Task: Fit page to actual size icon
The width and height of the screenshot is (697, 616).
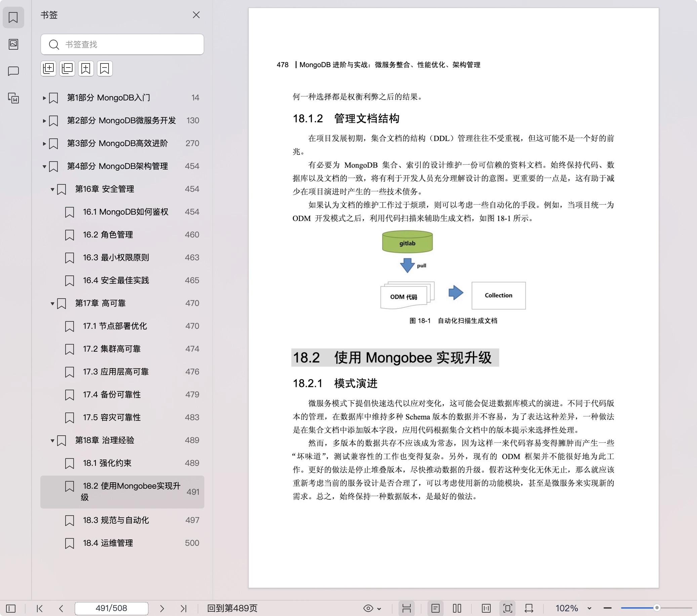Action: (x=486, y=608)
